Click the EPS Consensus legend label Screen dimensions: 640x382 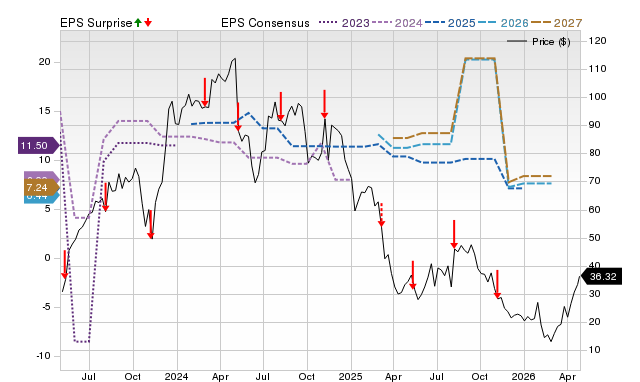pyautogui.click(x=265, y=23)
